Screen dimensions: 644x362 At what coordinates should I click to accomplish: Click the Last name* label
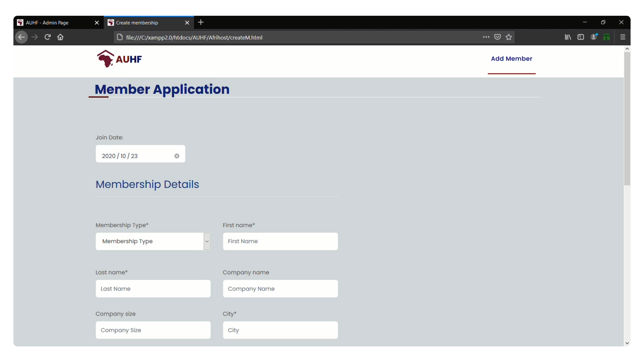(112, 272)
